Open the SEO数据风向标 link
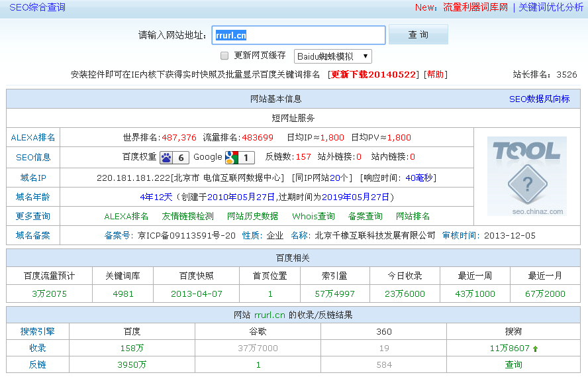Viewport: 588px width, 377px height. 539,99
